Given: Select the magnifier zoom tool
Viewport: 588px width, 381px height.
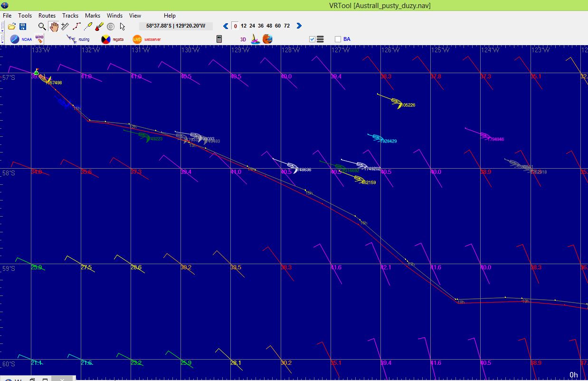Looking at the screenshot, I should (42, 27).
